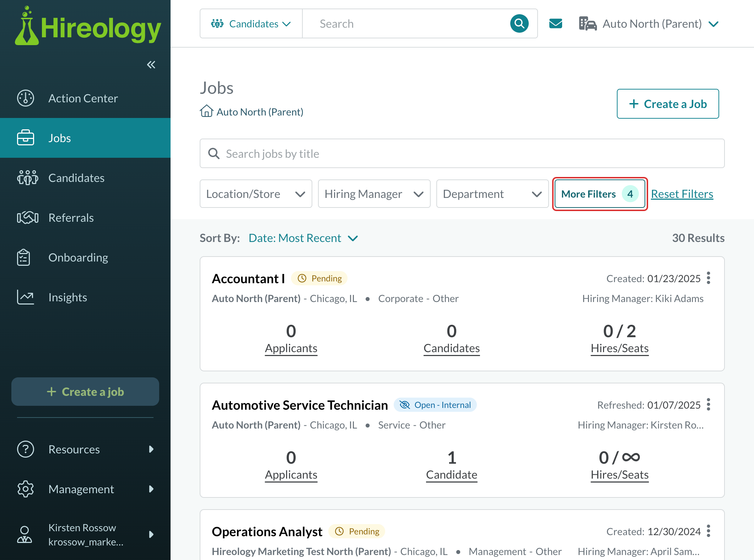This screenshot has width=754, height=560.
Task: Expand the Management menu arrow
Action: pos(151,489)
